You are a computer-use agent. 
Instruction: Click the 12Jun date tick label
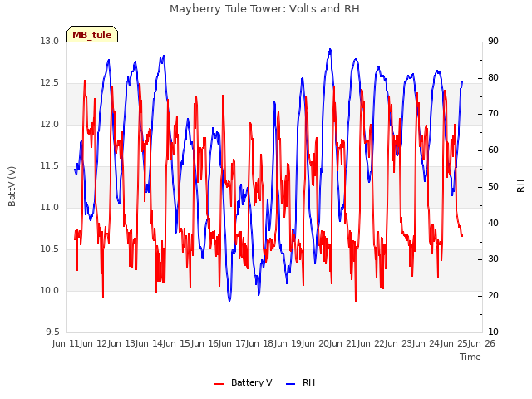[x=109, y=343]
